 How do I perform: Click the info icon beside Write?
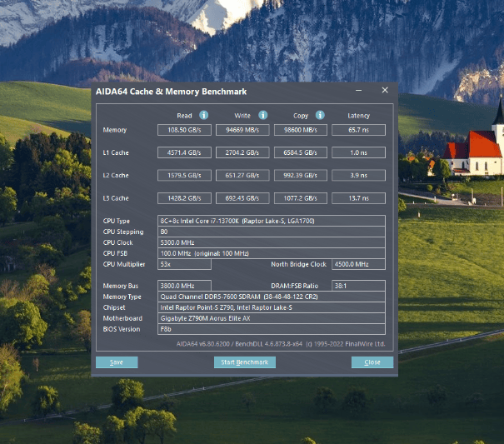tap(262, 115)
